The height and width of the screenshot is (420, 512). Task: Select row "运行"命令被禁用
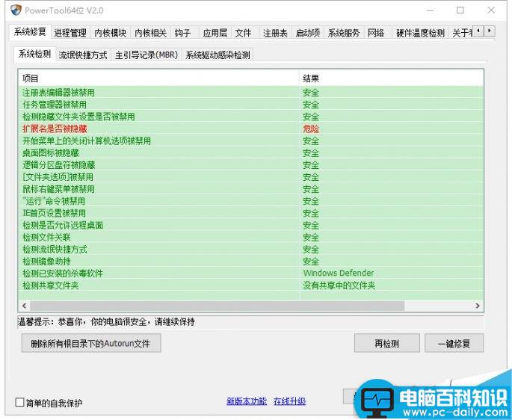251,201
